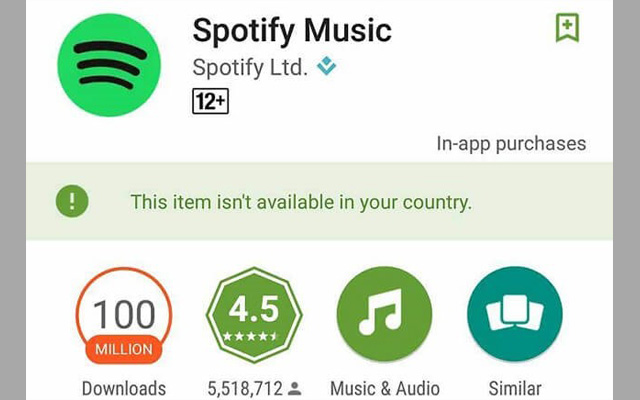Tap the Spotify green logo icon

109,65
